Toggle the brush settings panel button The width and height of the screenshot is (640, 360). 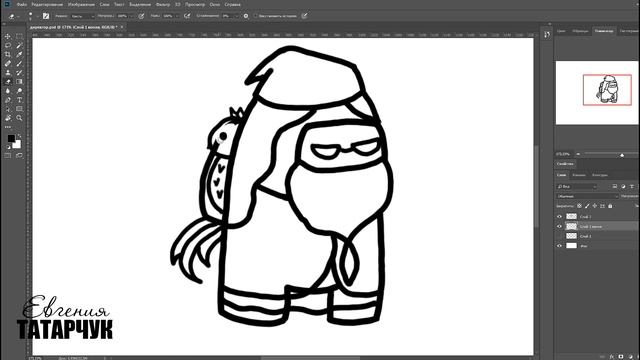46,16
